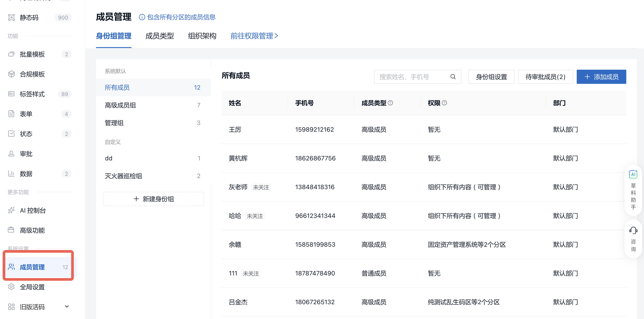The width and height of the screenshot is (644, 319).
Task: Click the 表单 document icon
Action: pos(11,114)
